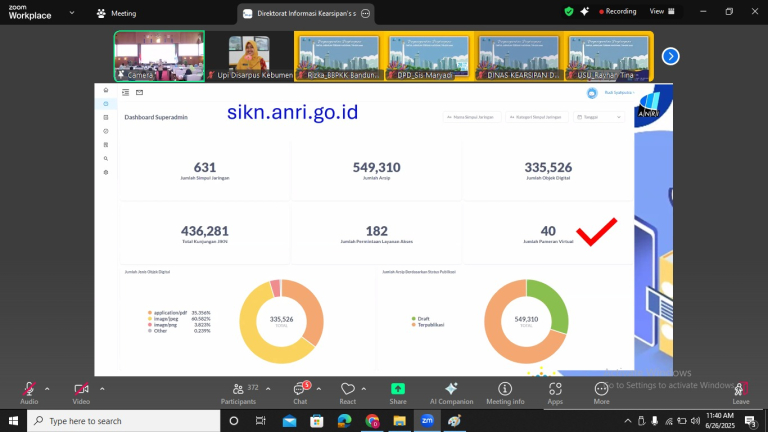Click the Nama Simpul Jaringan filter field
The height and width of the screenshot is (432, 768).
click(472, 117)
